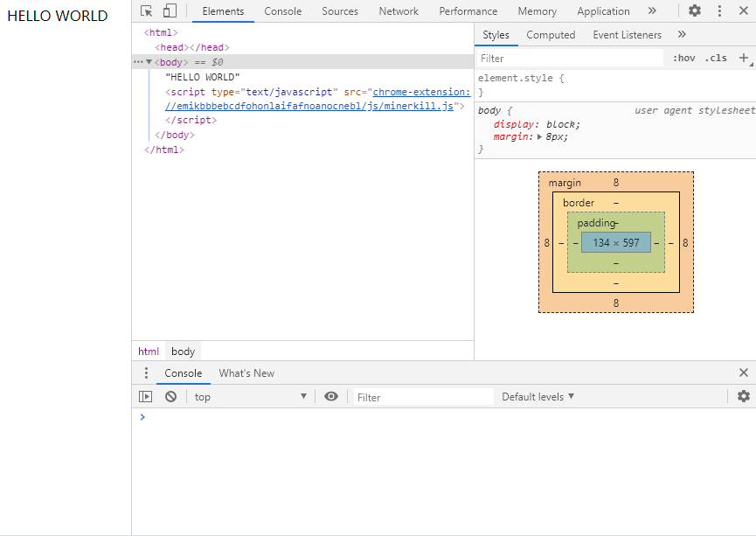
Task: Activate the inspect element picker icon
Action: click(x=146, y=11)
